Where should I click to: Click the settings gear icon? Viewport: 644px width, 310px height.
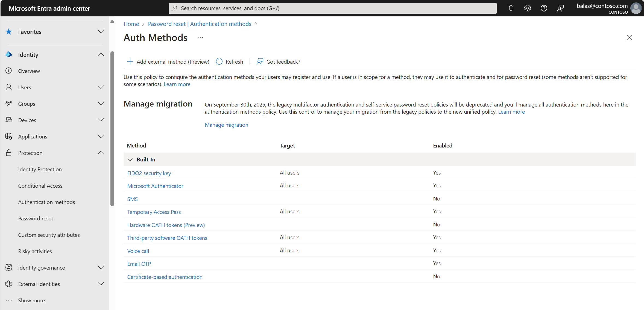tap(527, 8)
